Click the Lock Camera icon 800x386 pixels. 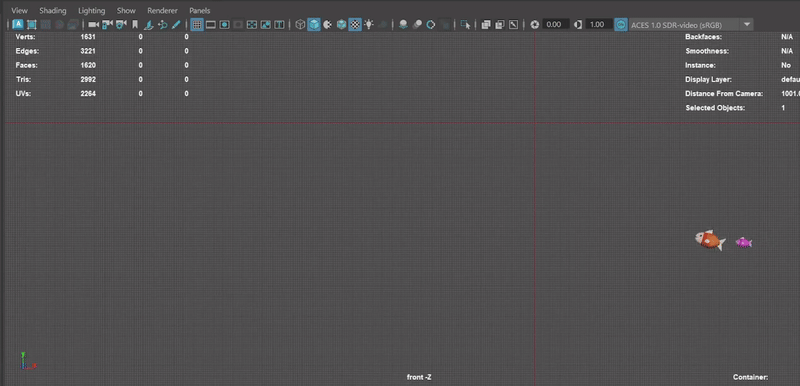click(107, 24)
